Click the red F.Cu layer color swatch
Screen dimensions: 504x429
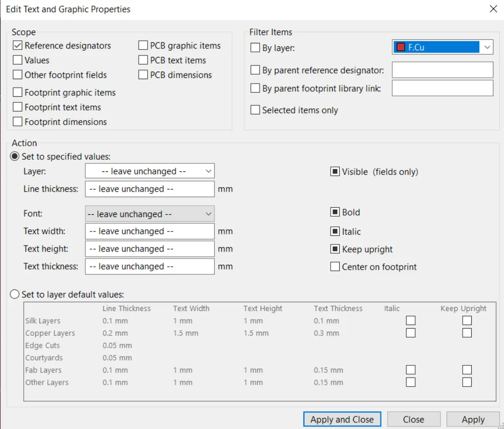click(x=401, y=47)
